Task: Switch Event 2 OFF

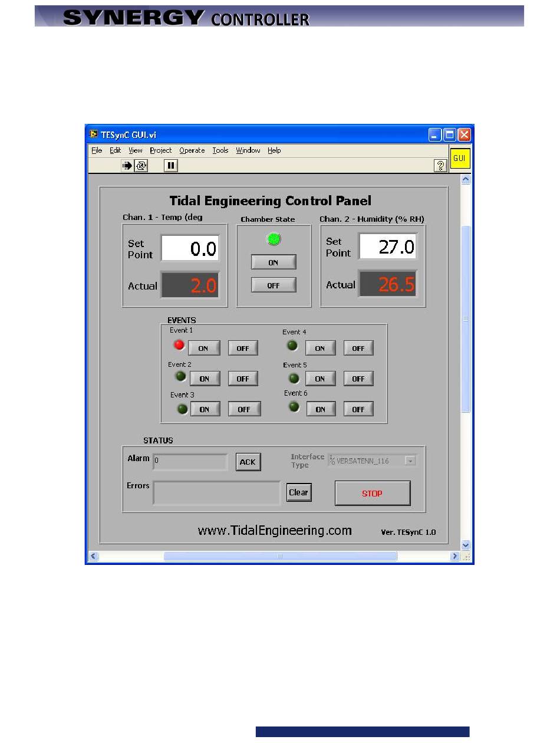Action: point(243,379)
